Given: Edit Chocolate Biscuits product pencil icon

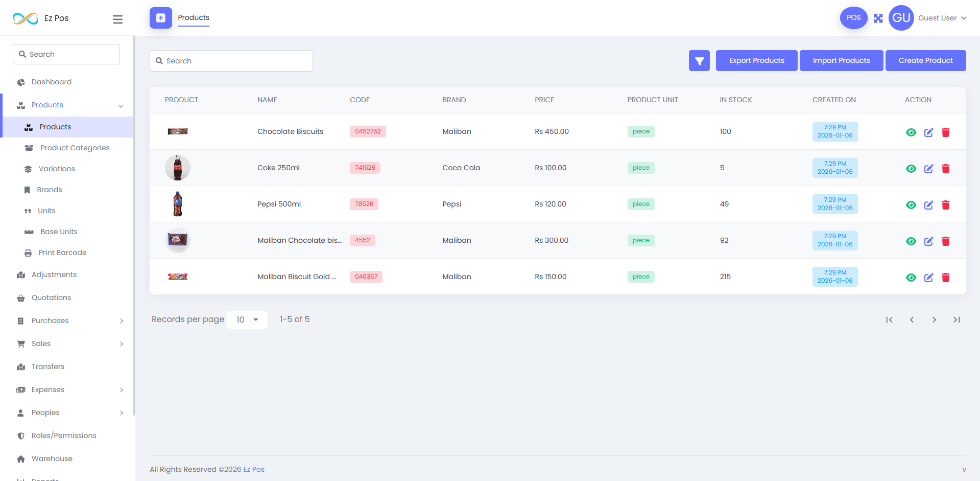Looking at the screenshot, I should pyautogui.click(x=928, y=132).
